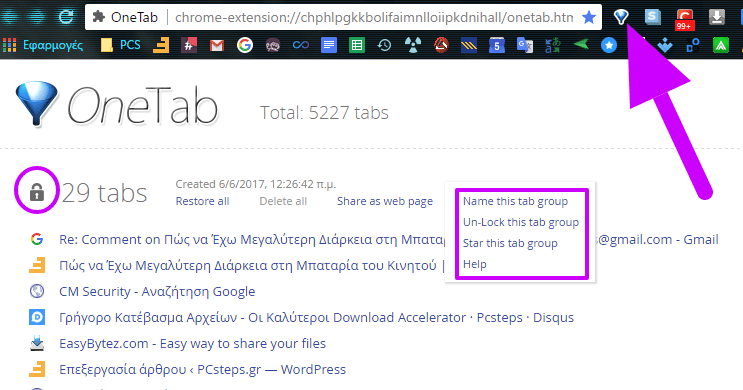
Task: Click the Total: 5227 tabs text
Action: click(x=324, y=113)
